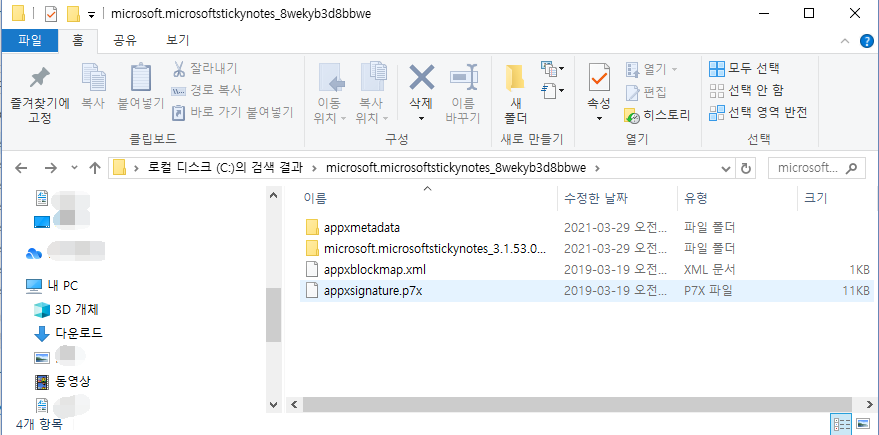Click the search magnifier icon
The image size is (879, 435).
851,168
